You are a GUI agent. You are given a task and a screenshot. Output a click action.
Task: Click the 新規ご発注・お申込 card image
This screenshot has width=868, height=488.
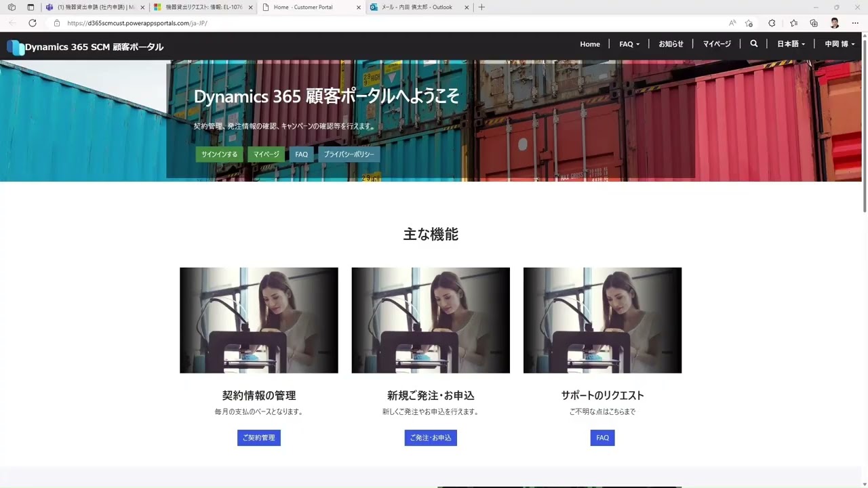click(x=431, y=320)
